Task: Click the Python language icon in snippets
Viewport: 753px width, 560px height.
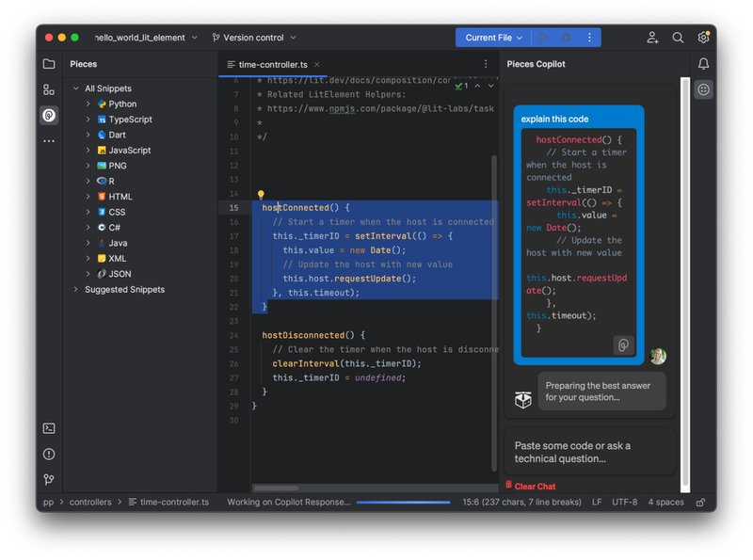Action: tap(102, 104)
